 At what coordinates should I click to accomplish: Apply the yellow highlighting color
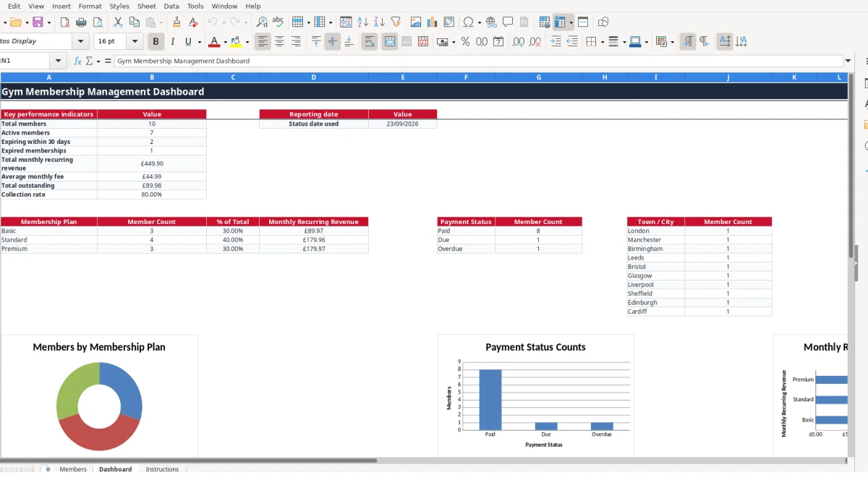tap(236, 42)
